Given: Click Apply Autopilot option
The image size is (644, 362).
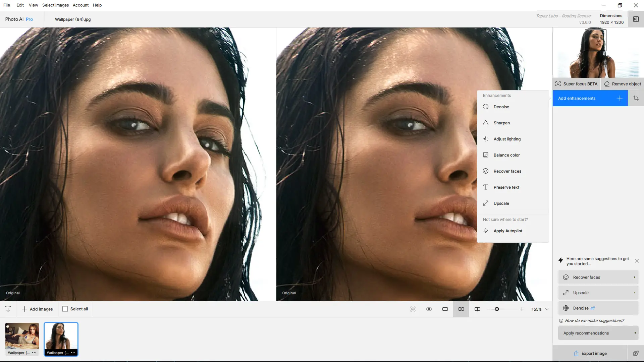Looking at the screenshot, I should (508, 231).
